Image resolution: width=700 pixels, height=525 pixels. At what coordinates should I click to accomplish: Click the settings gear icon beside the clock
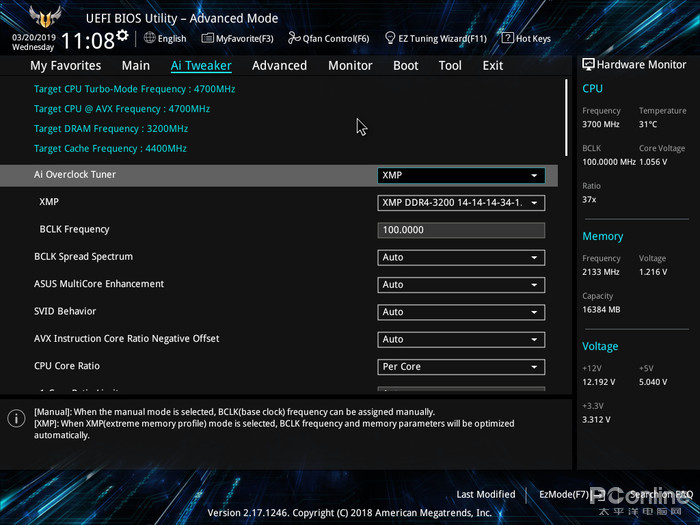(x=122, y=36)
